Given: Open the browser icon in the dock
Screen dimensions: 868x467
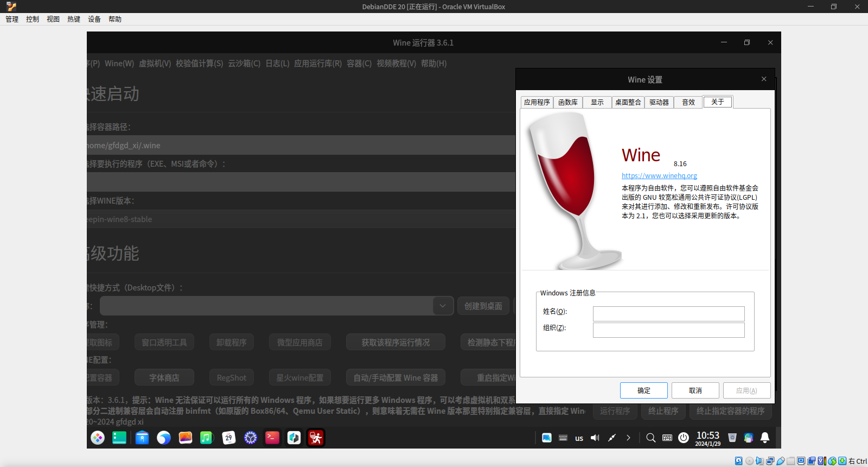Looking at the screenshot, I should 164,438.
